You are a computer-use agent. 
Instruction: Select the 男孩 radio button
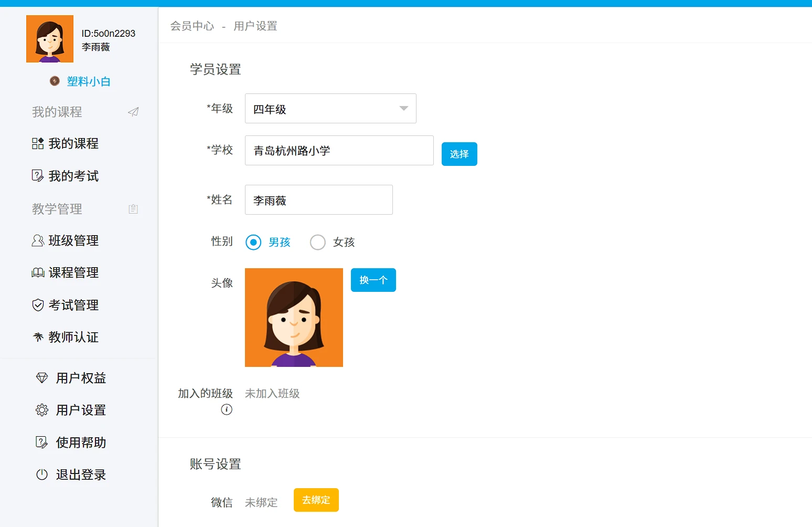click(253, 242)
